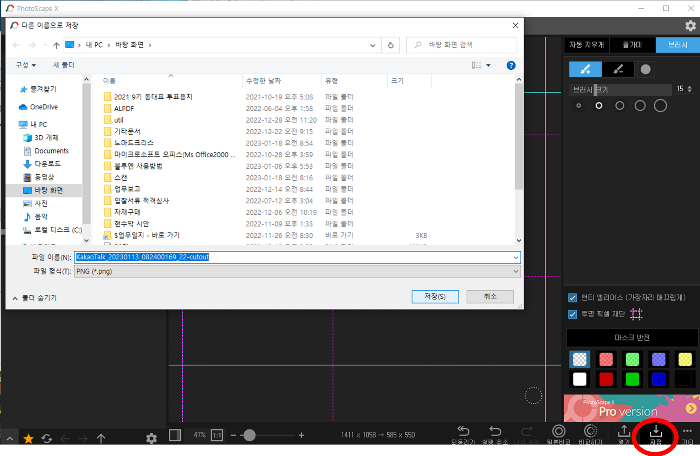Click the zoom-out minus icon
Viewport: 700px width, 456px height.
(233, 435)
